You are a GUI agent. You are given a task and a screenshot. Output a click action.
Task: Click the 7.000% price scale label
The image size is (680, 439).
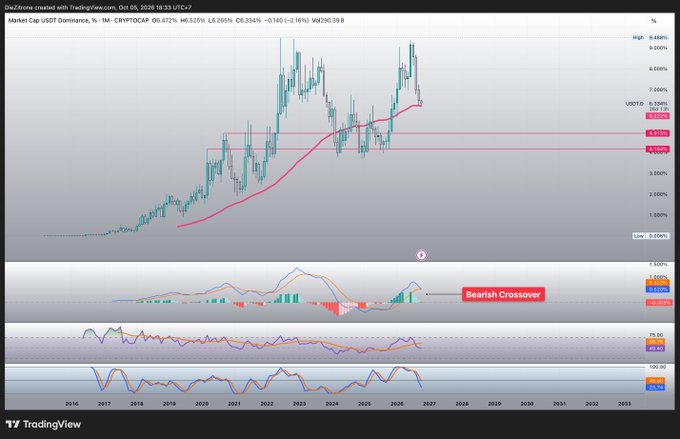tap(658, 90)
